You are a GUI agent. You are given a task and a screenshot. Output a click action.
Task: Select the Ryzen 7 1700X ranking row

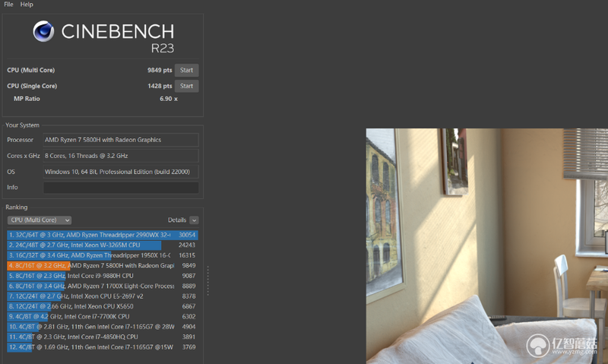pos(103,286)
